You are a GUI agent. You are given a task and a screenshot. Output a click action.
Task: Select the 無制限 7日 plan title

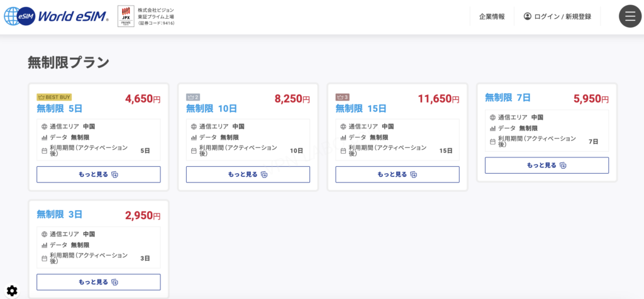(508, 98)
